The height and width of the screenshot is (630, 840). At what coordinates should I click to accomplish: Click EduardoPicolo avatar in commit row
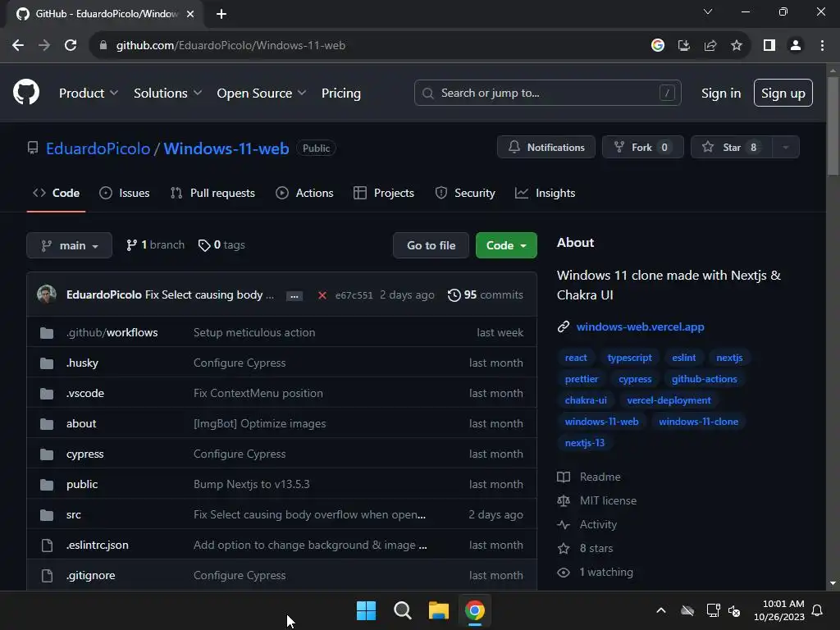[x=47, y=294]
